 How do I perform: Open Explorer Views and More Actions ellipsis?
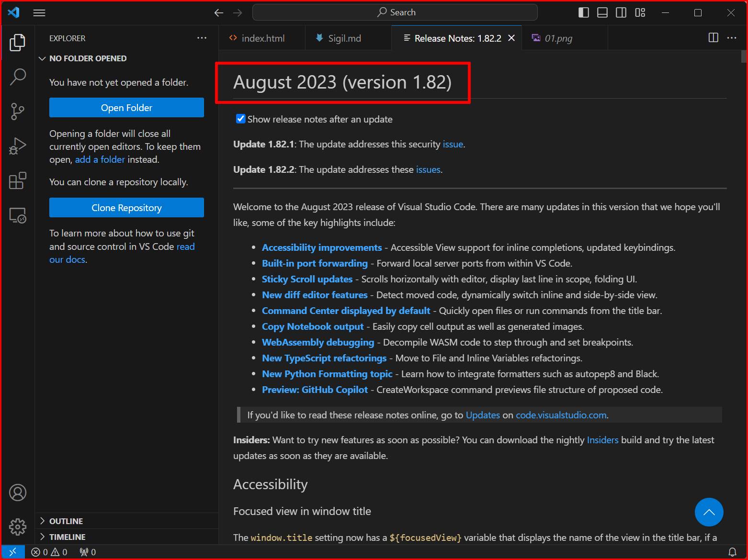pos(202,38)
